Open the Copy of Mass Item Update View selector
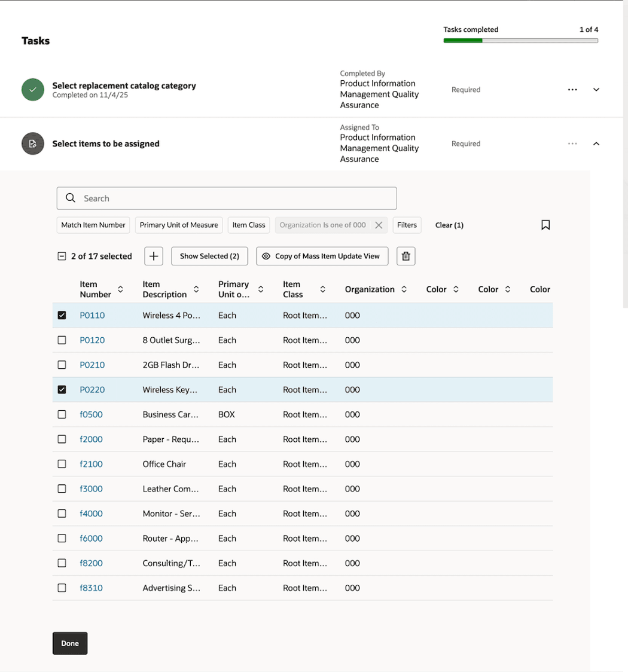The height and width of the screenshot is (672, 628). pyautogui.click(x=322, y=256)
